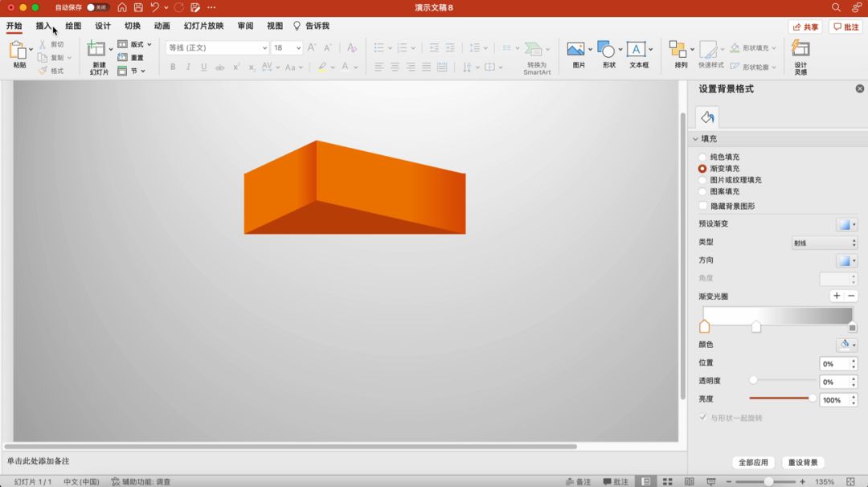The height and width of the screenshot is (487, 868).
Task: Switch to the Insert tab
Action: (x=43, y=26)
